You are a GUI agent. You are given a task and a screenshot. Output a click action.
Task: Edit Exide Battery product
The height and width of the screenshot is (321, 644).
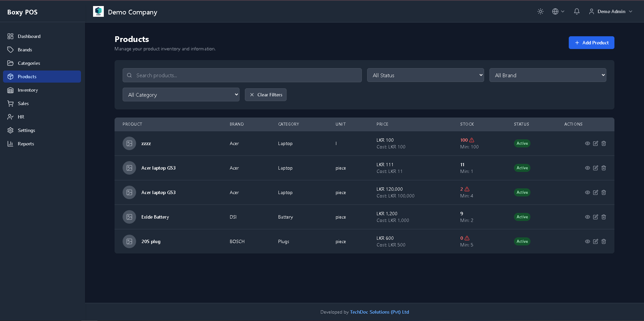pyautogui.click(x=596, y=217)
